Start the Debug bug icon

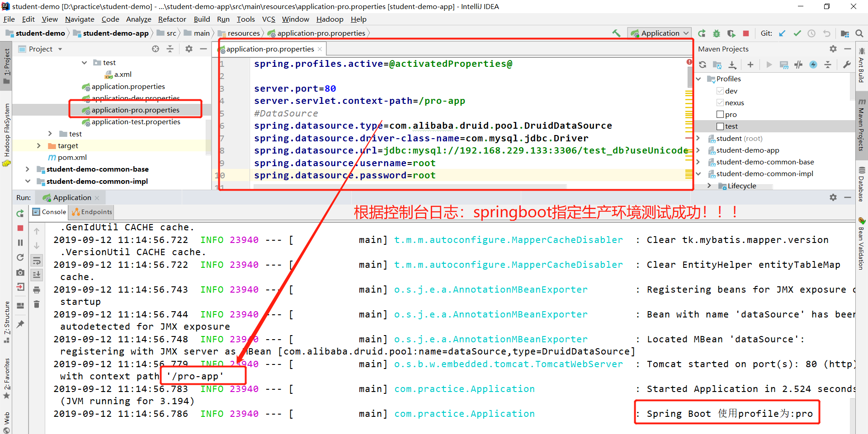(x=717, y=33)
